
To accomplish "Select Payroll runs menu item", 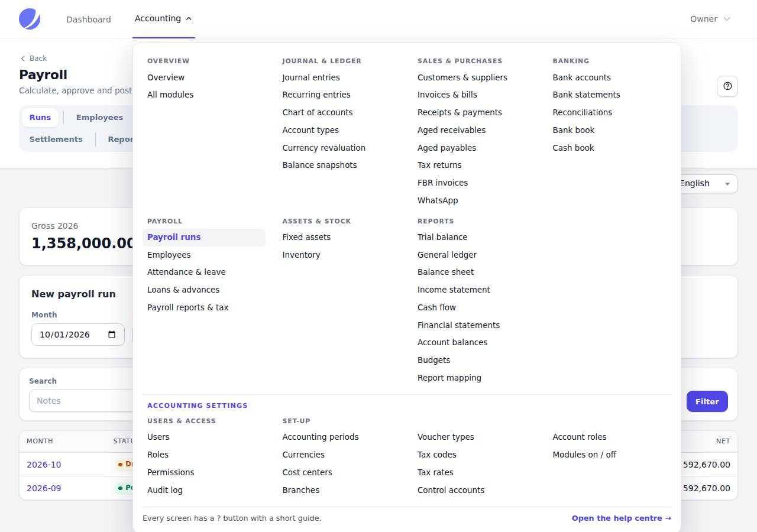I will (204, 237).
